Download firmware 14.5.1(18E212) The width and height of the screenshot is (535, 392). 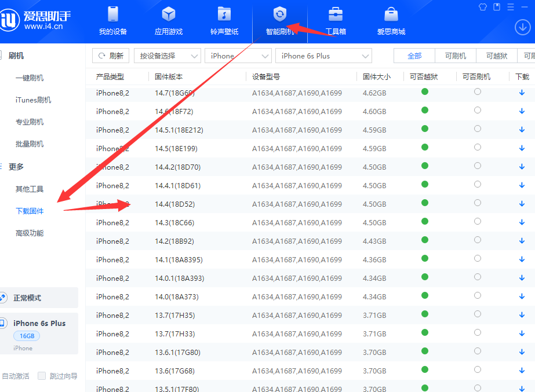pyautogui.click(x=522, y=130)
